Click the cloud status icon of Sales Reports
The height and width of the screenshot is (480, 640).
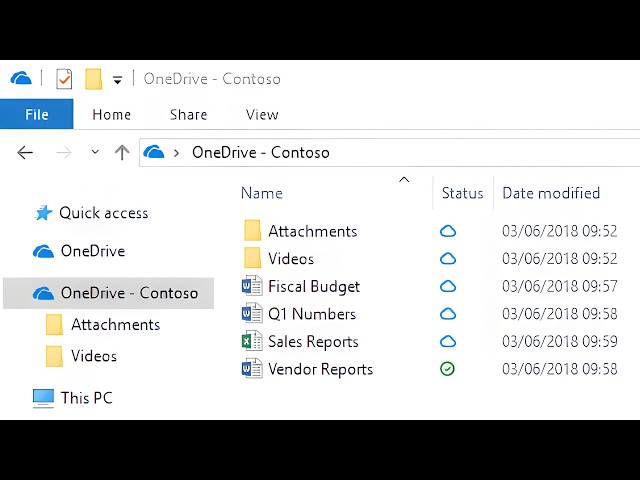[x=448, y=342]
